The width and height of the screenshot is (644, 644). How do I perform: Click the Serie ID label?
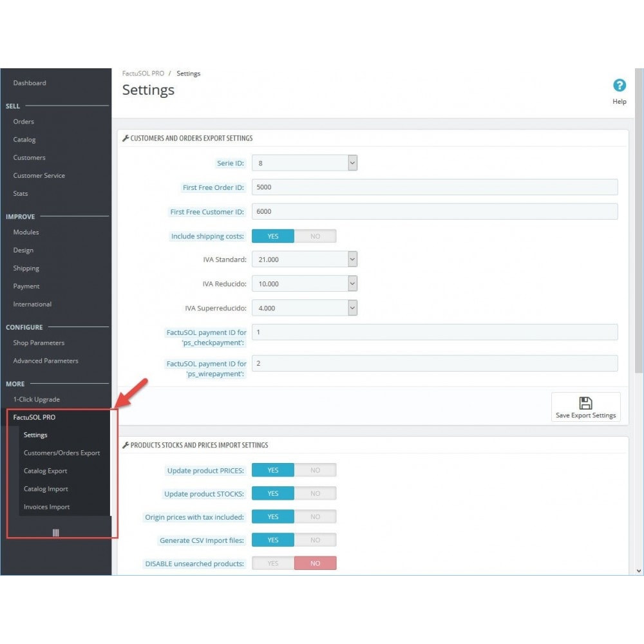[x=231, y=163]
